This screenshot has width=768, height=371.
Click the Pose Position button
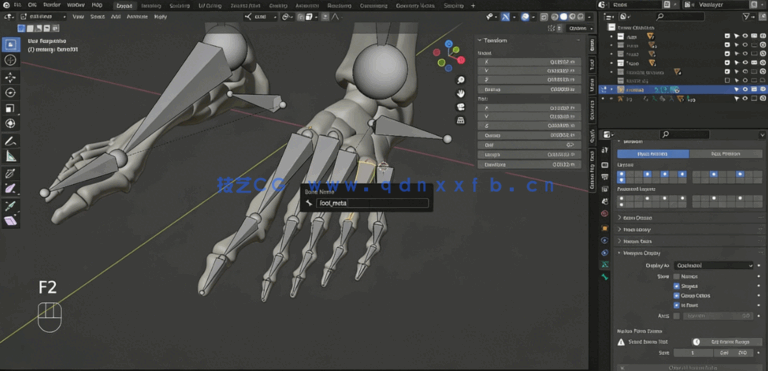(x=653, y=153)
